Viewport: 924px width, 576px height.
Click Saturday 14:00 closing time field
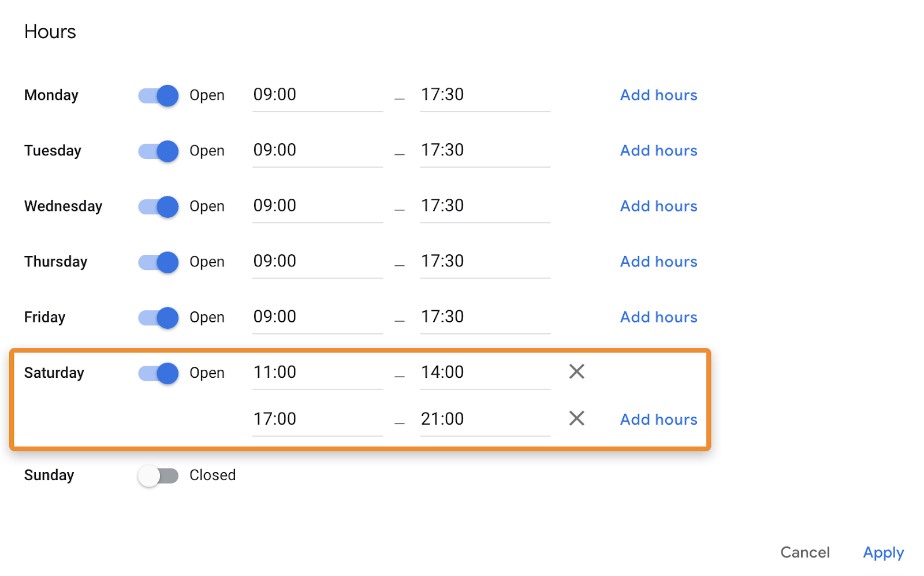[x=485, y=373]
